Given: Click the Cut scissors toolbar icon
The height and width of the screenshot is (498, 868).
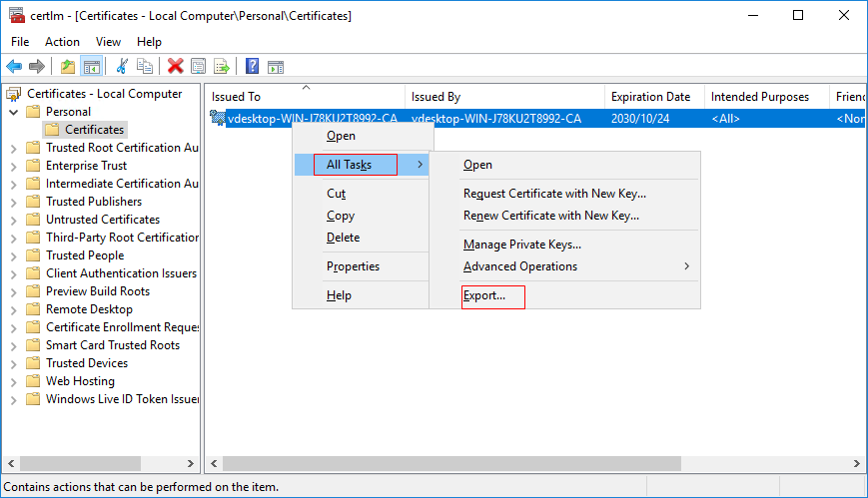Looking at the screenshot, I should tap(122, 67).
